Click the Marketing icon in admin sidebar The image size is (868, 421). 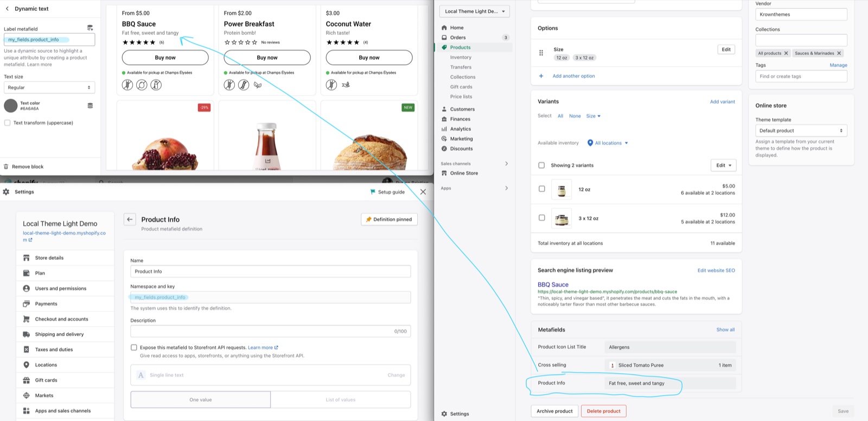click(x=444, y=139)
